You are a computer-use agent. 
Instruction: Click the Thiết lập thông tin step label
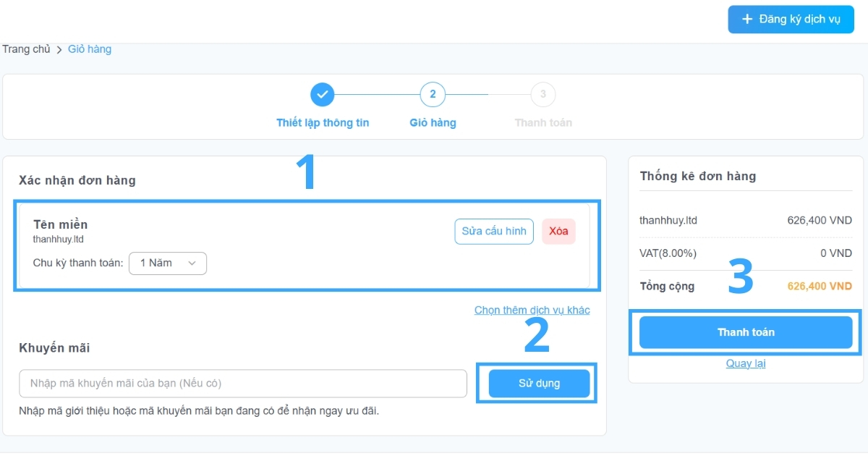(x=323, y=122)
